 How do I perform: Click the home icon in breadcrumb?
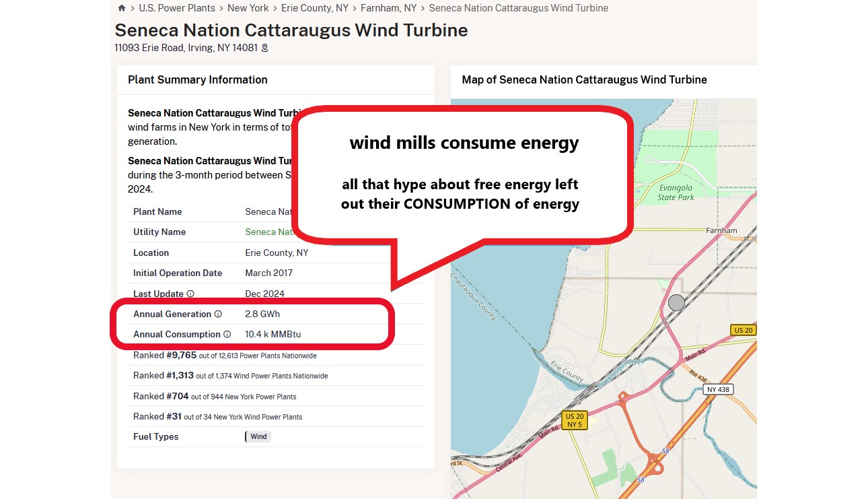[121, 9]
